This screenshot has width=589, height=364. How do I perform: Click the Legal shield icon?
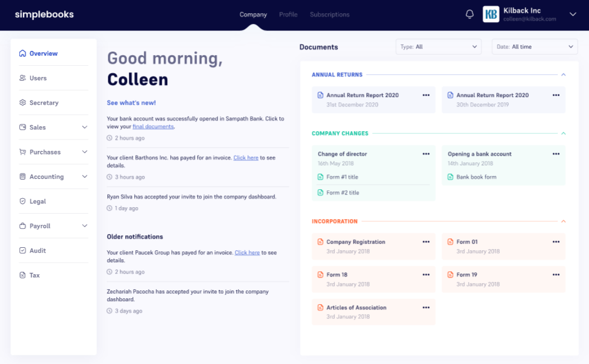pos(23,201)
